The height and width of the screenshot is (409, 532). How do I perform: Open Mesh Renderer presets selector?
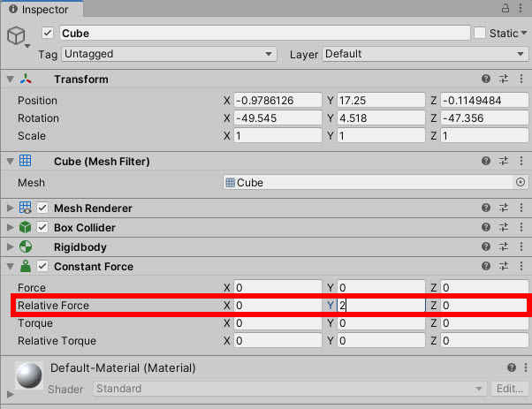(x=504, y=208)
